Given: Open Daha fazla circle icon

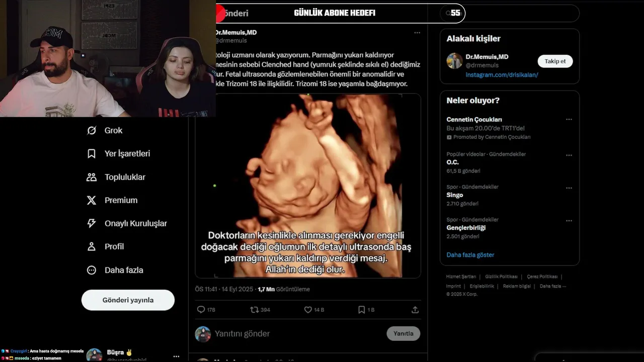Looking at the screenshot, I should click(92, 270).
